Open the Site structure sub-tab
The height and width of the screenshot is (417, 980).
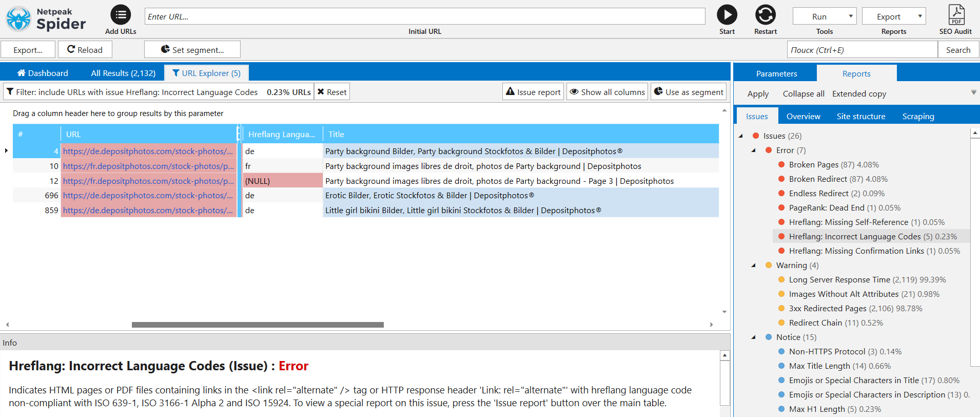pyautogui.click(x=861, y=116)
